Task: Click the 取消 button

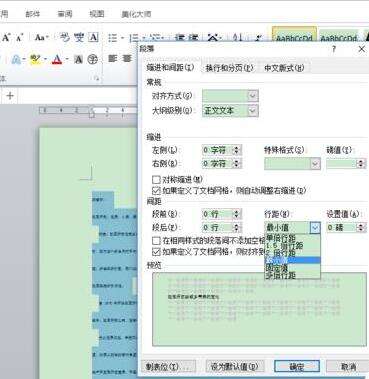Action: click(349, 367)
